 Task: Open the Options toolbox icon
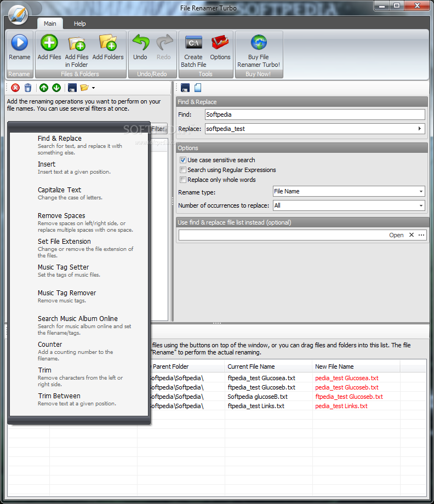point(220,42)
